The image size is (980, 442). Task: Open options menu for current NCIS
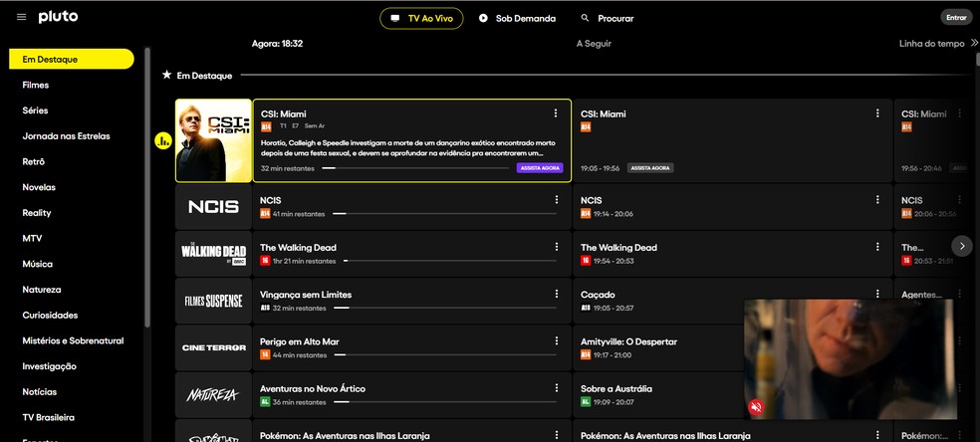pos(557,200)
